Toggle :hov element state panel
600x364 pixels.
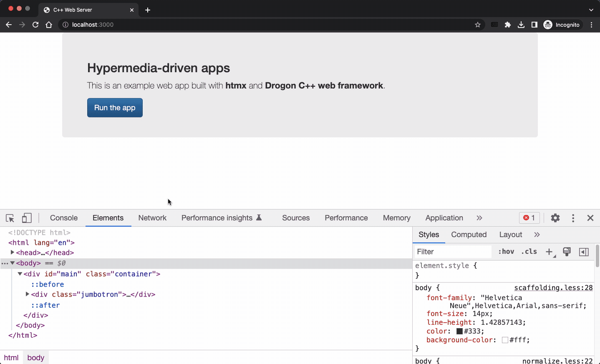click(506, 252)
